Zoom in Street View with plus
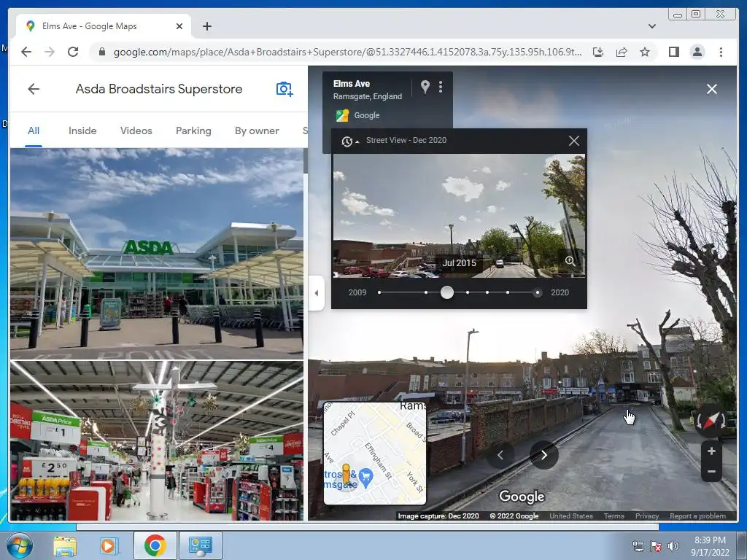The width and height of the screenshot is (747, 560). (x=711, y=451)
